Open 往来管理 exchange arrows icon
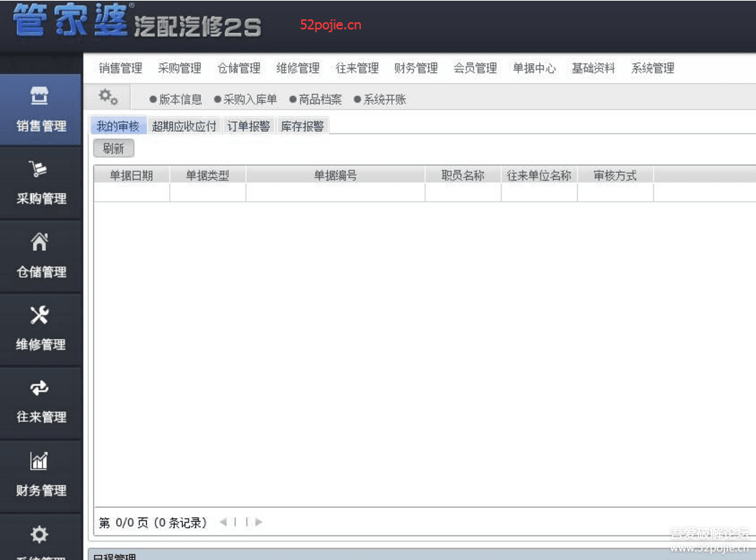Image resolution: width=756 pixels, height=560 pixels. tap(39, 388)
